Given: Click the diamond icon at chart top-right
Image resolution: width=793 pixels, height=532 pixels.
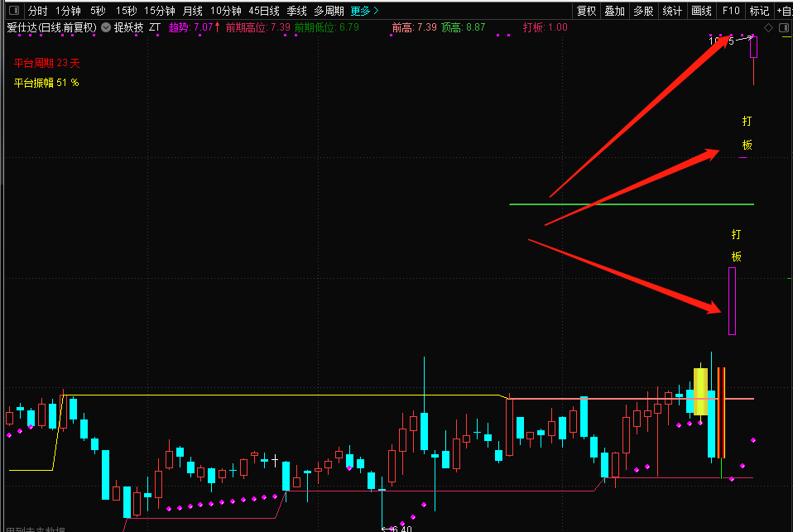Looking at the screenshot, I should (x=768, y=28).
